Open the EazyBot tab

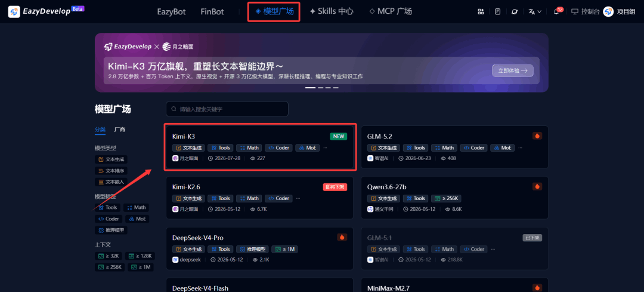(x=171, y=11)
